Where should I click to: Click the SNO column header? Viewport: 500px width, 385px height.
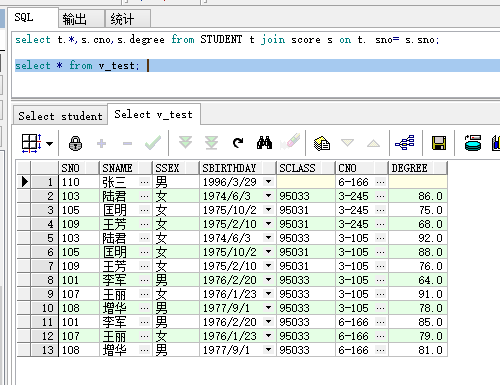click(79, 168)
